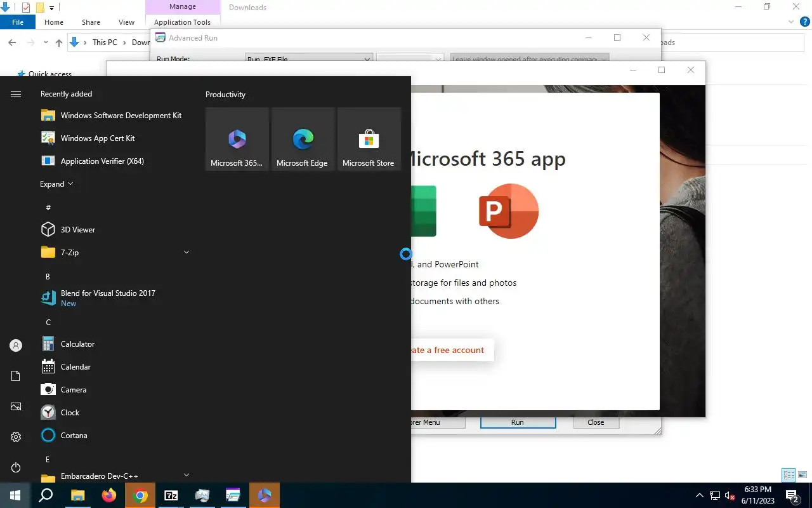The height and width of the screenshot is (508, 812).
Task: Switch to the Share ribbon tab
Action: [91, 22]
